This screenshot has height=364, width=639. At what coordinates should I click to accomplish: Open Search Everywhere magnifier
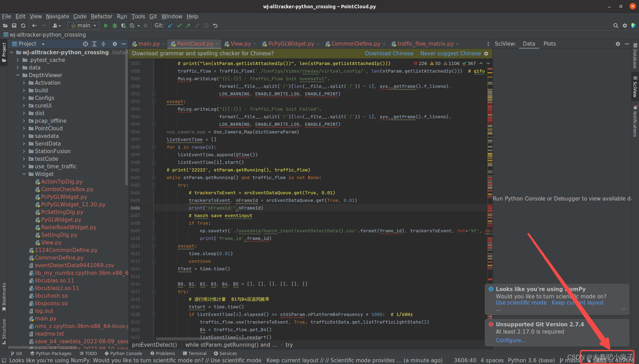pos(616,26)
